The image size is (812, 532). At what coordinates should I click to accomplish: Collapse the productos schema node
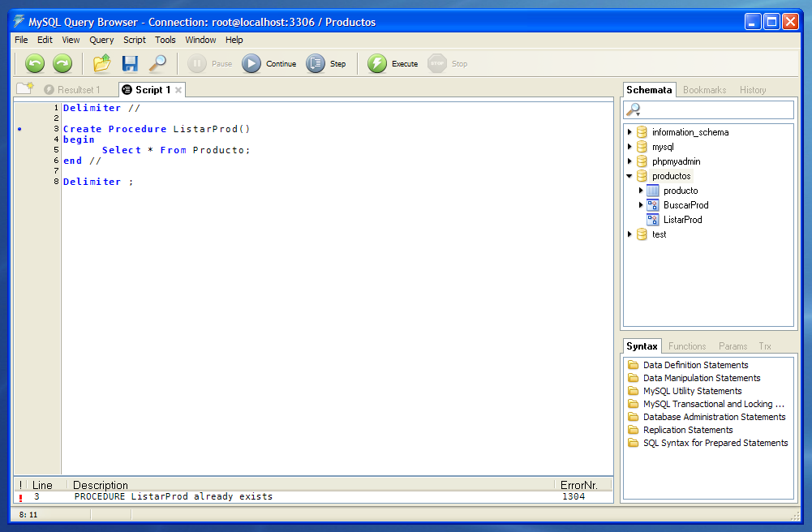(629, 176)
